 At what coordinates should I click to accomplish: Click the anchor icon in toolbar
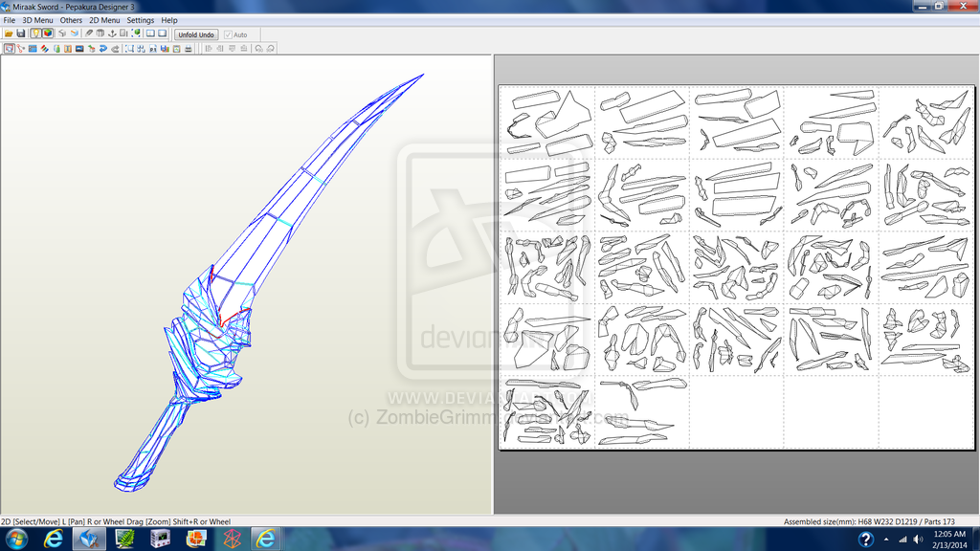(x=113, y=33)
